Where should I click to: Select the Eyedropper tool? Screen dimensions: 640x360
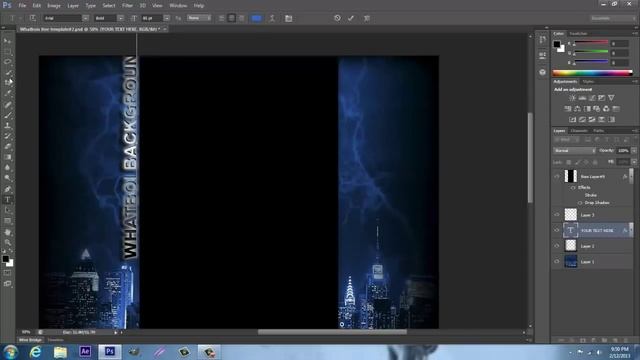7,94
